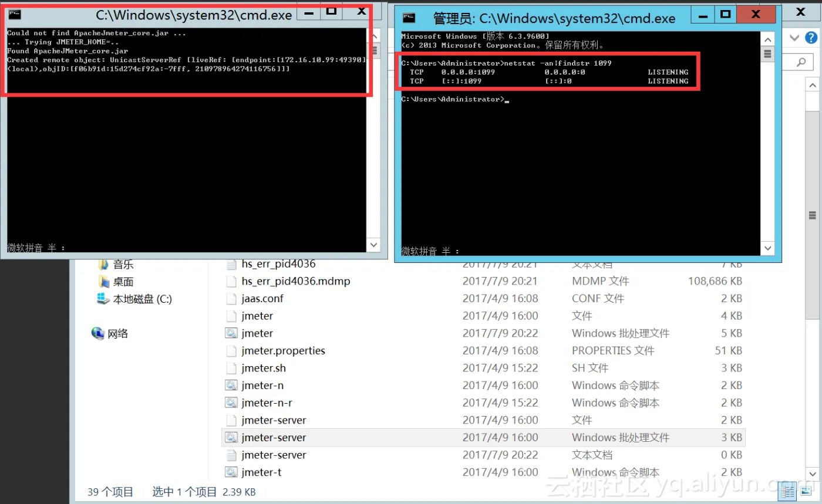Click the type text PROPERTIES 文件

point(613,351)
